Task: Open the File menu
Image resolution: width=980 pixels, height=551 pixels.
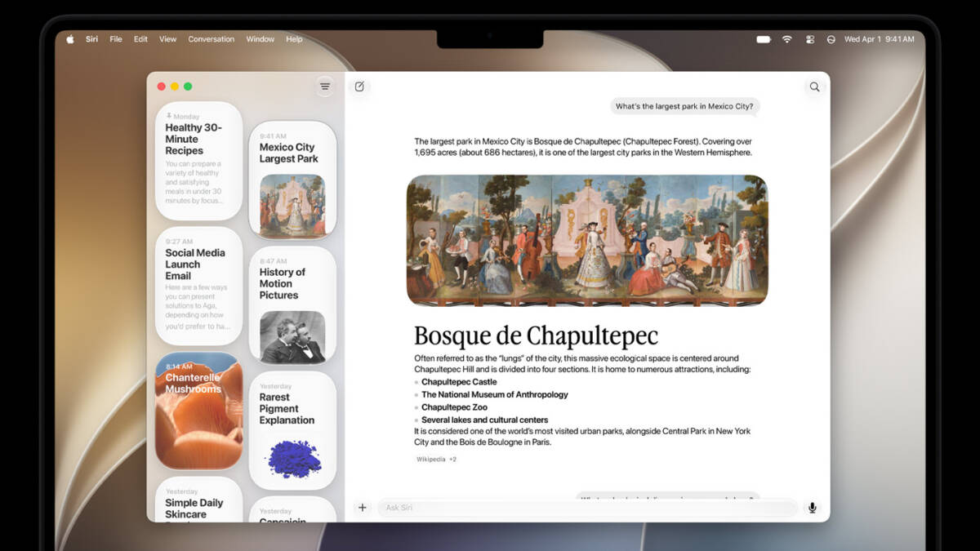Action: pyautogui.click(x=116, y=39)
